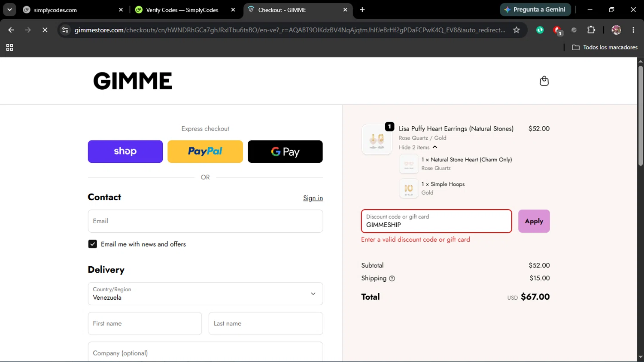
Task: Pay with Google Pay button
Action: 285,152
